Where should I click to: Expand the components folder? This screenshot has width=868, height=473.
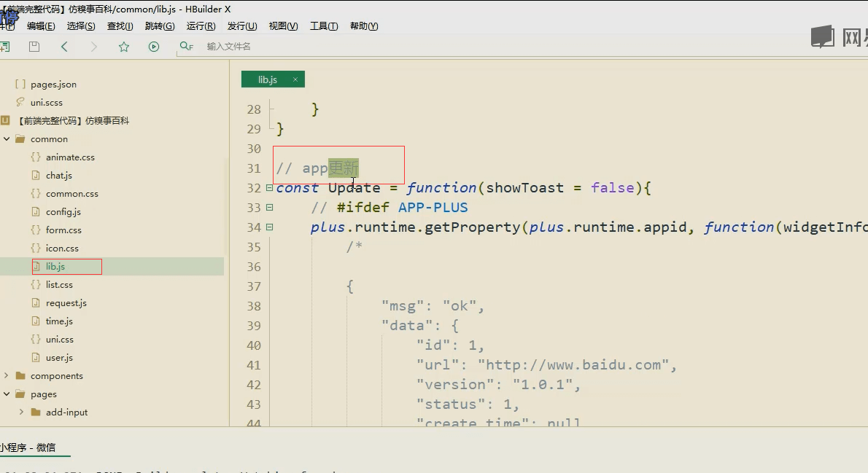click(x=7, y=375)
